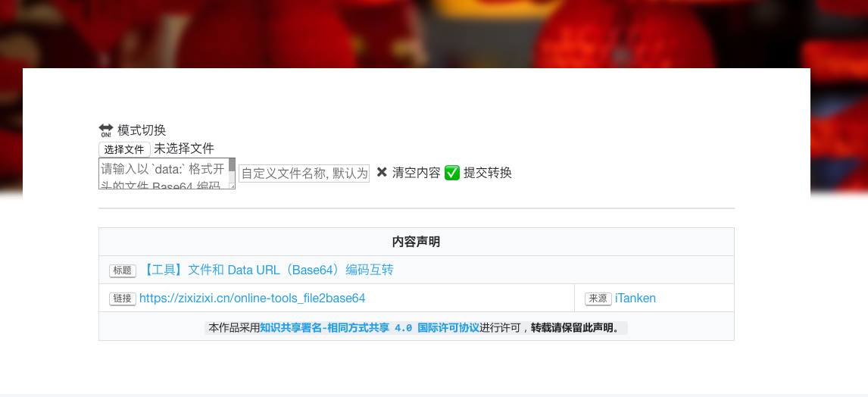Screen dimensions: 868x397
Task: Click the 标题 tag label
Action: click(x=123, y=270)
